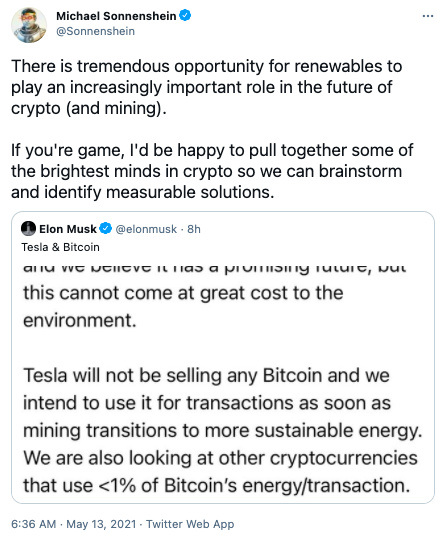Click the Tesla & Bitcoin caption text
The height and width of the screenshot is (541, 444).
tap(60, 247)
